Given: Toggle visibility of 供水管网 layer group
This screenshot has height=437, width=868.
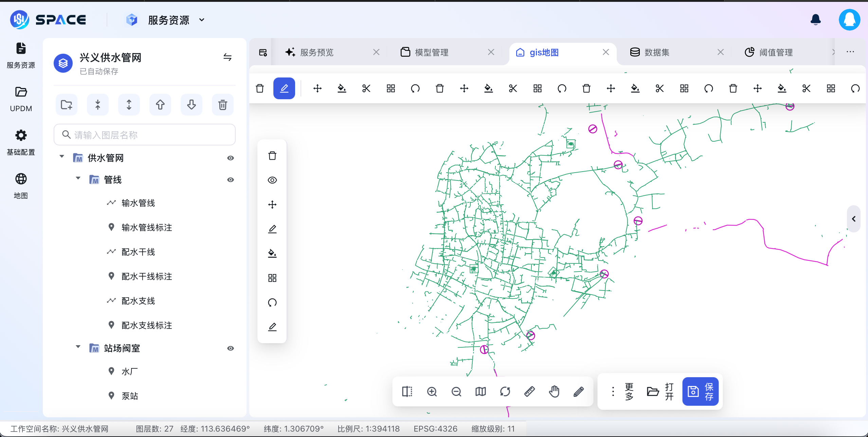Looking at the screenshot, I should point(230,158).
